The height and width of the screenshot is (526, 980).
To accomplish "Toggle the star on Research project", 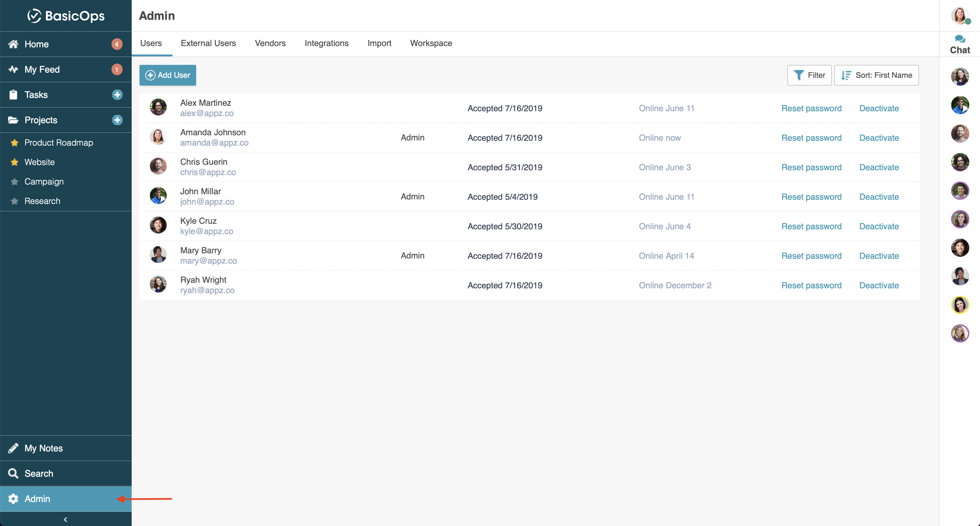I will (15, 201).
